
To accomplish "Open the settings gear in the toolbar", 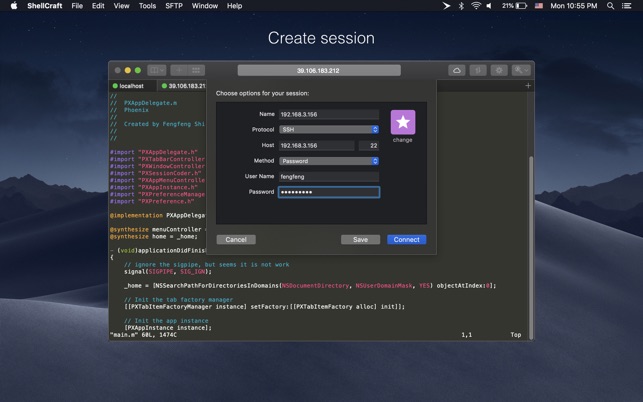I will point(499,70).
